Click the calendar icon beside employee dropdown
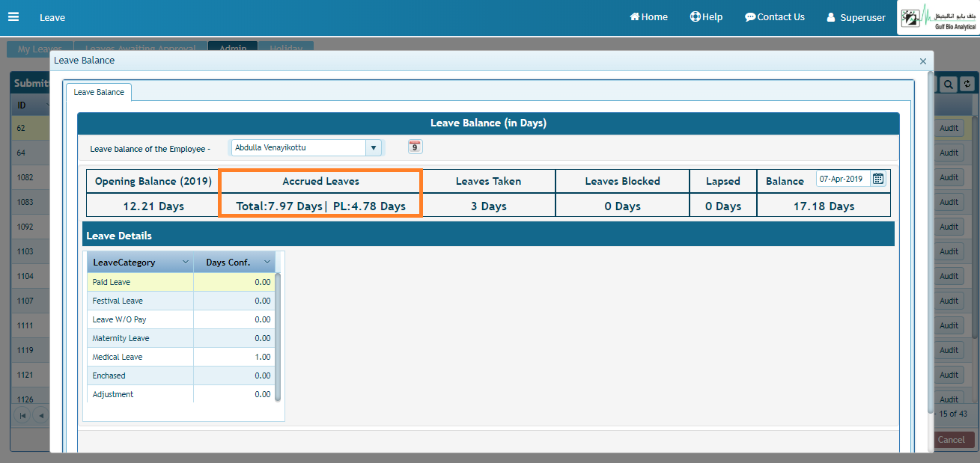Screen dimensions: 980x463 pos(416,147)
